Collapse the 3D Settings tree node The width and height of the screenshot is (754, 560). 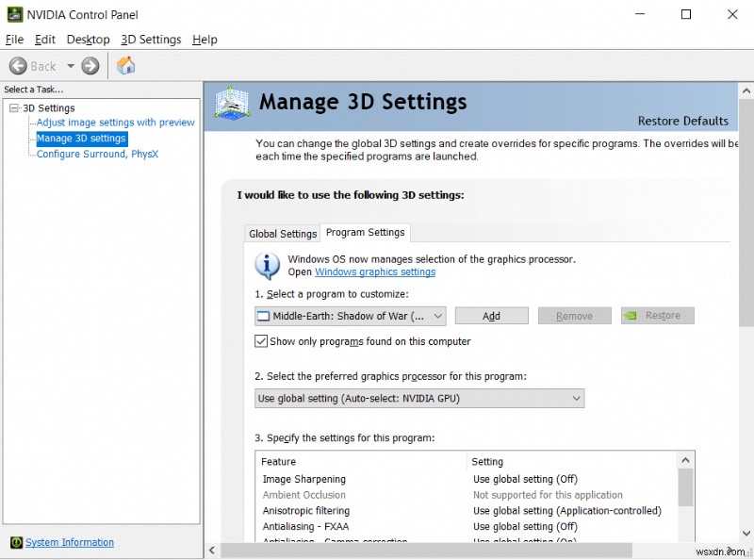(x=14, y=108)
